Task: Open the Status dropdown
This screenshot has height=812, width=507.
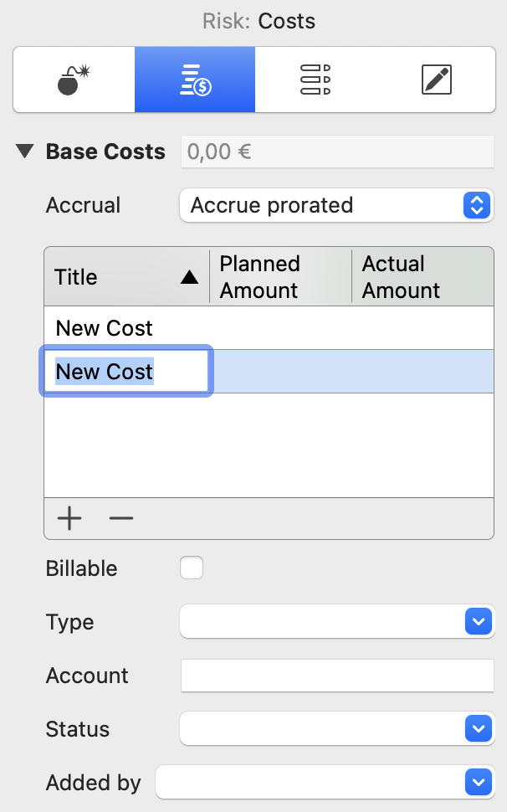Action: (x=478, y=729)
